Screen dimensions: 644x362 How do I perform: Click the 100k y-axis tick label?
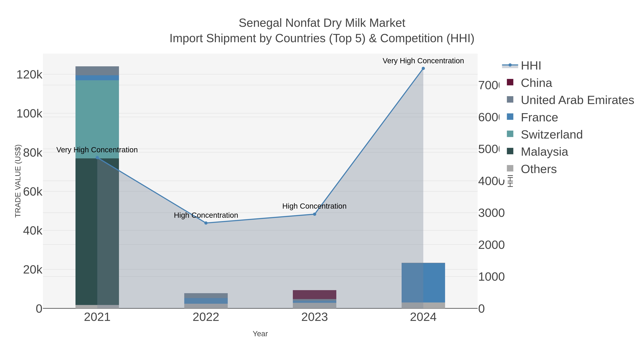click(30, 114)
